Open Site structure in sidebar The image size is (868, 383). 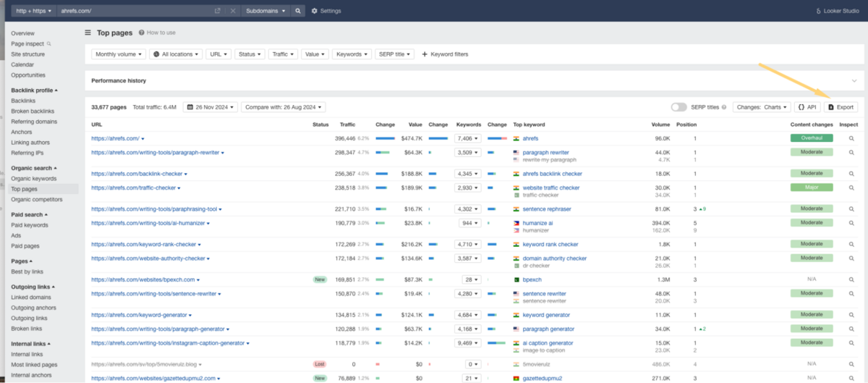[27, 54]
